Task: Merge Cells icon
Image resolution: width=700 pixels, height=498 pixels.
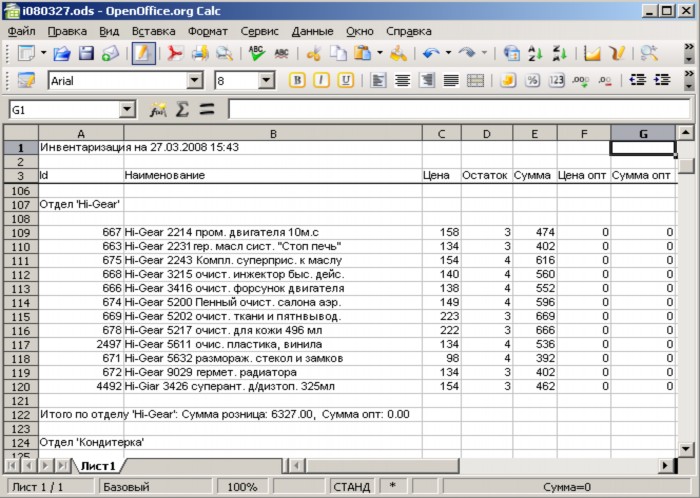Action: pos(475,81)
